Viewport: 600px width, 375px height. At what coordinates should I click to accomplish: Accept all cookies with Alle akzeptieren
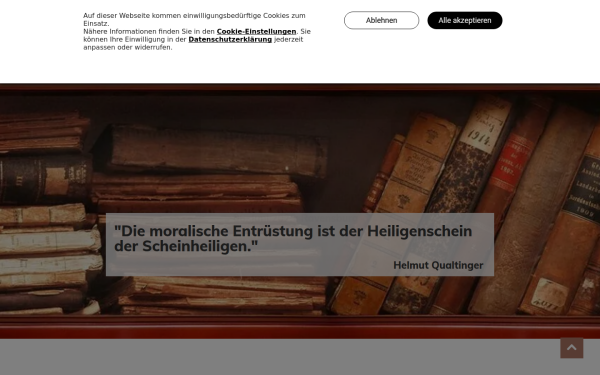click(465, 20)
